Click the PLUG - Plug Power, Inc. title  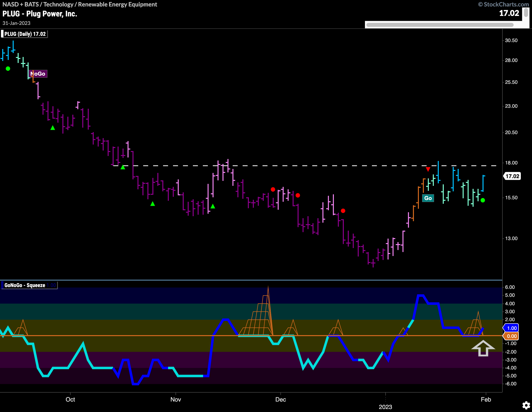(x=40, y=14)
